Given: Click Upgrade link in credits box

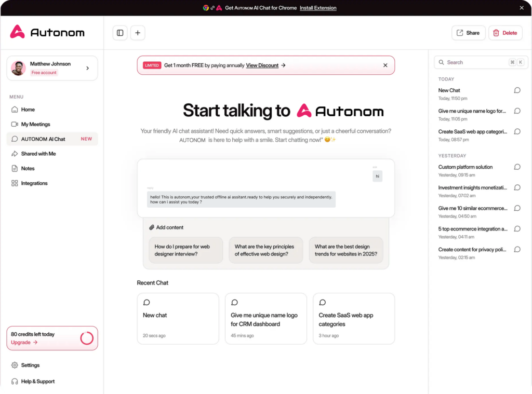Looking at the screenshot, I should point(24,343).
